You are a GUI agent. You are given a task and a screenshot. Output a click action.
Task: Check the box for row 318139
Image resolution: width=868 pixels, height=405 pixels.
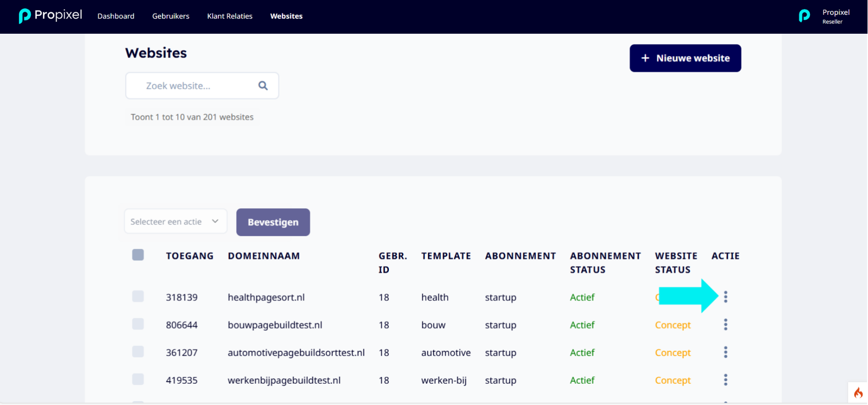pos(138,296)
